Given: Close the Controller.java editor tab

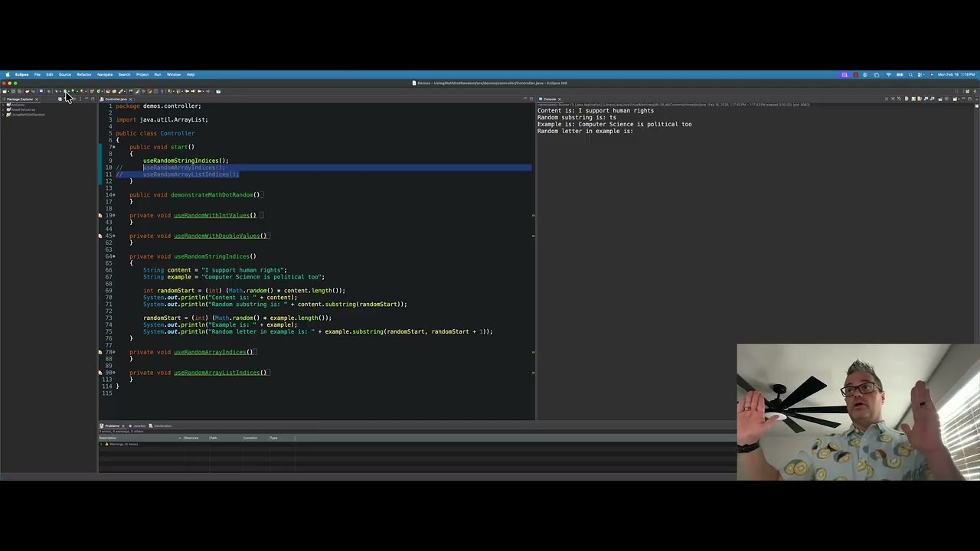Looking at the screenshot, I should pos(131,99).
